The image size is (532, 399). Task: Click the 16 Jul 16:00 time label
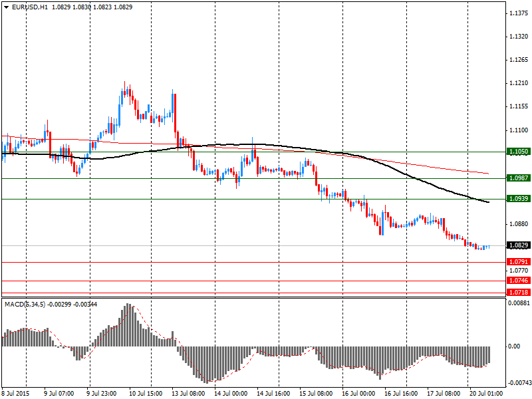[x=401, y=394]
